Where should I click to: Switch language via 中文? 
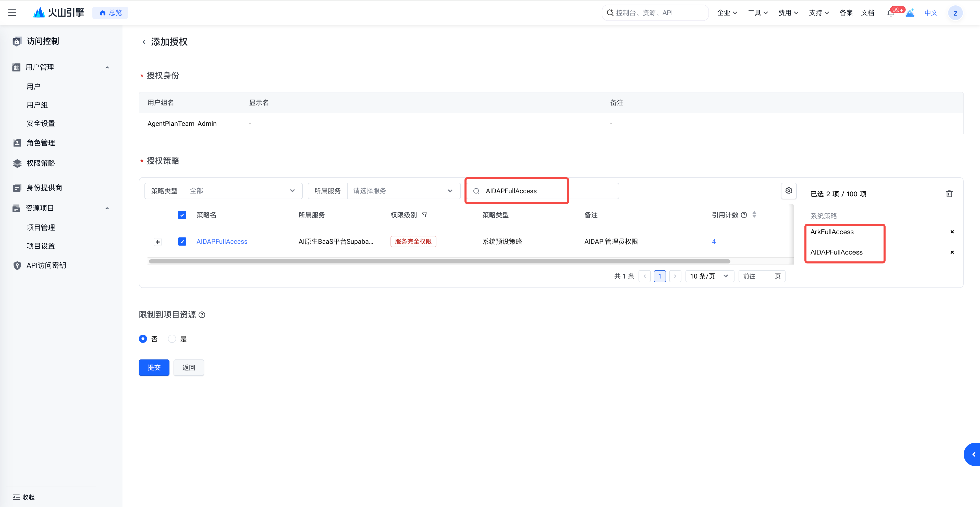(930, 13)
